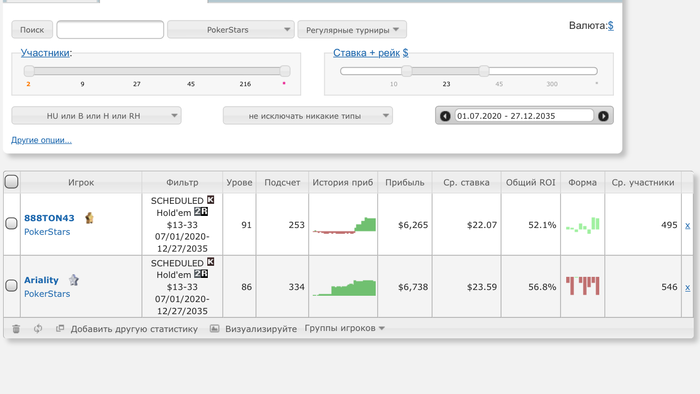The height and width of the screenshot is (394, 700).
Task: Open the 'Другие опции...' link
Action: click(x=41, y=140)
